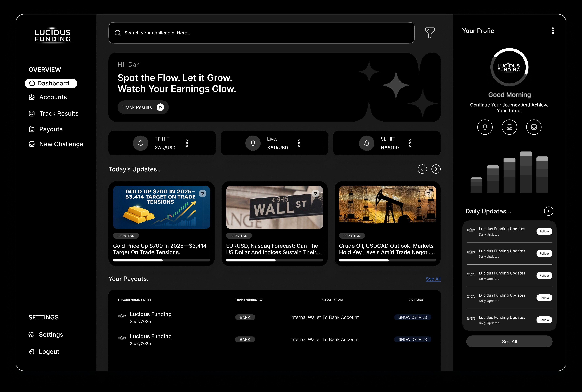Click the Logout arrow icon
The image size is (582, 392).
point(31,352)
